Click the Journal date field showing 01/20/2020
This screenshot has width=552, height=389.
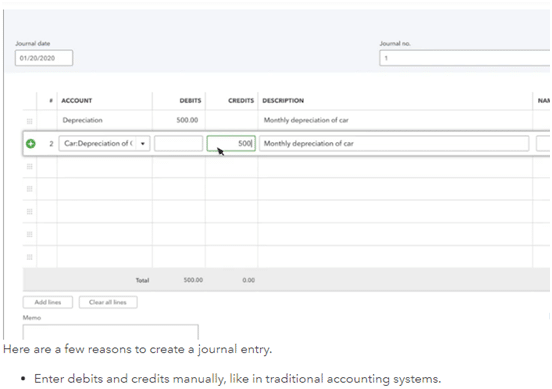[44, 58]
